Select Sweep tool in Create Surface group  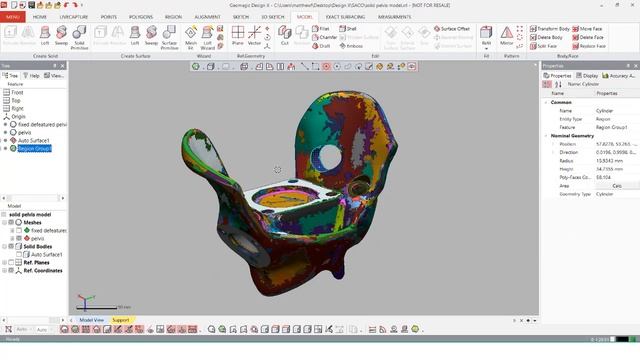click(151, 36)
